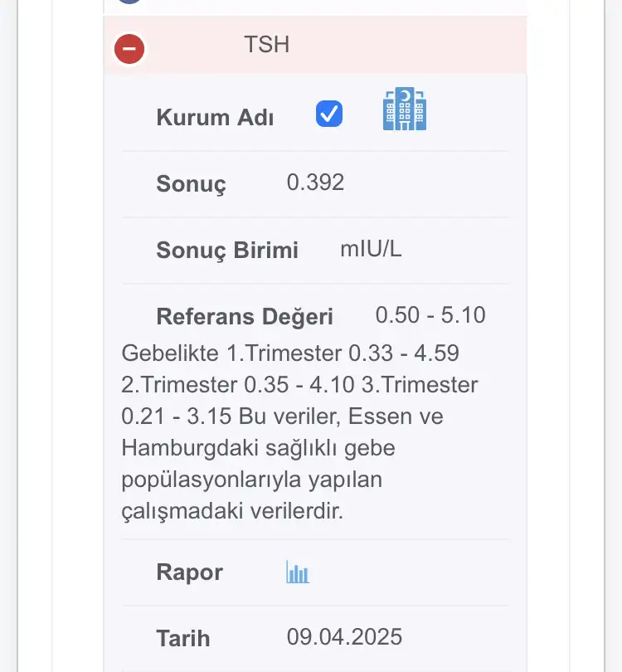Select the date 09.04.2025
Screen dimensions: 622x672
pyautogui.click(x=344, y=637)
